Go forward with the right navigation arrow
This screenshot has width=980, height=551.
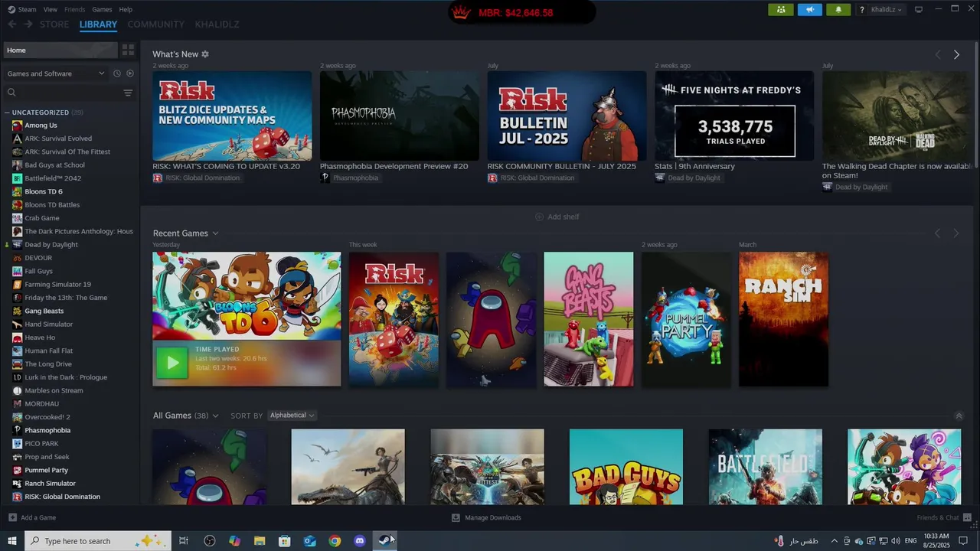click(28, 24)
